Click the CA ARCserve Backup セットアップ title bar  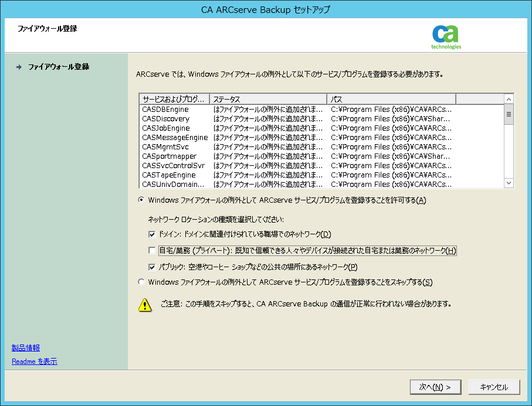coord(266,9)
